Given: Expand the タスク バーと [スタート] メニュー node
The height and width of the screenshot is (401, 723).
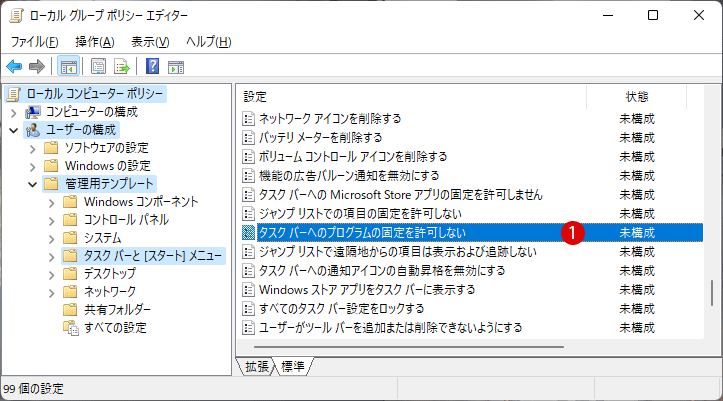Looking at the screenshot, I should point(52,257).
